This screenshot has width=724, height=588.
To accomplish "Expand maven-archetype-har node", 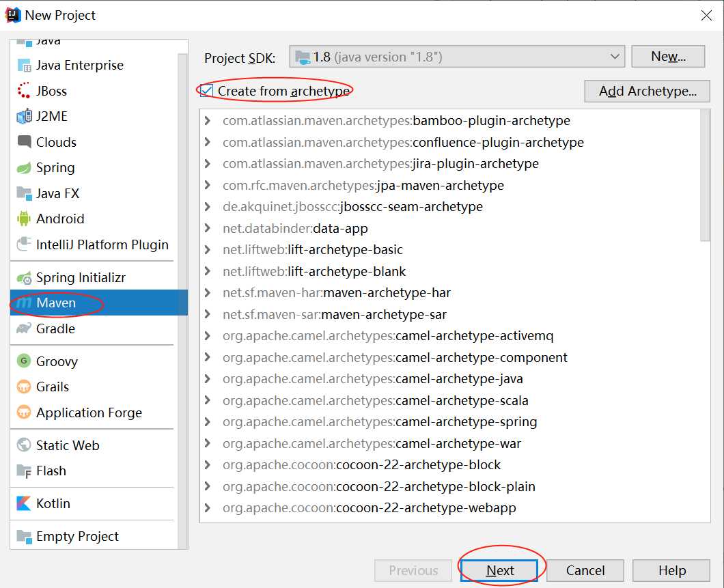I will (208, 292).
